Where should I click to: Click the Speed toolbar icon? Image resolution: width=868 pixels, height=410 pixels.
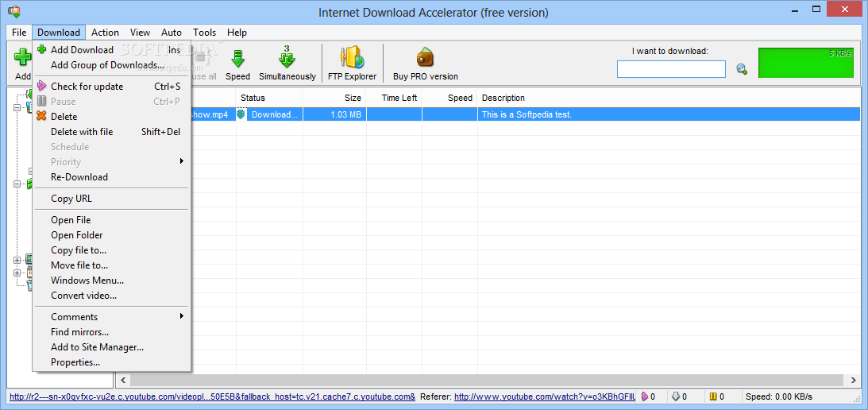point(237,58)
